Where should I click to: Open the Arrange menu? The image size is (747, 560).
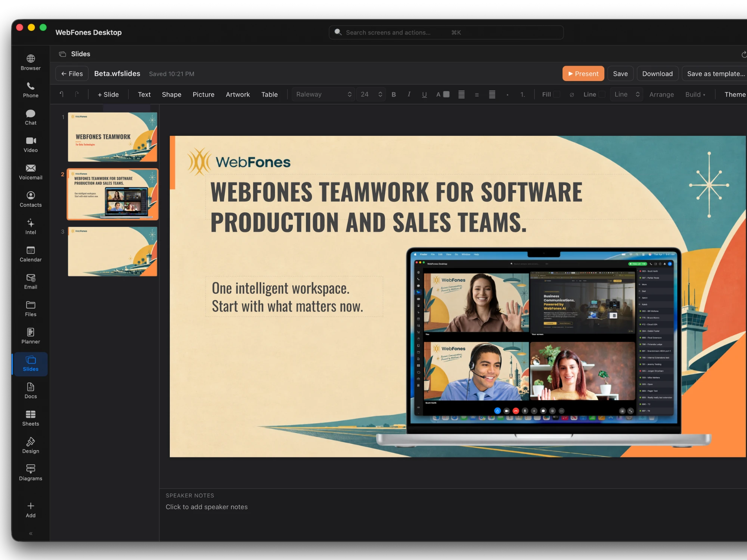[661, 94]
